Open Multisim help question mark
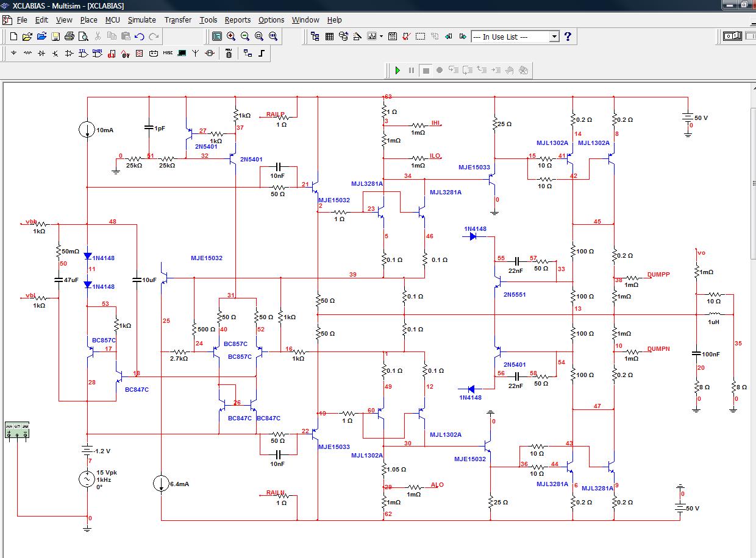The image size is (756, 558). (568, 37)
